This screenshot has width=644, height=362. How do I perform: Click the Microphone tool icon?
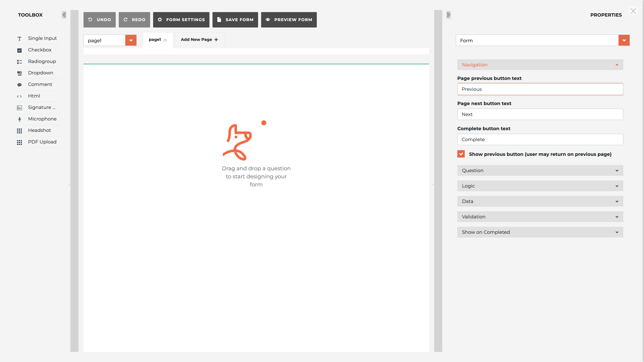click(19, 119)
